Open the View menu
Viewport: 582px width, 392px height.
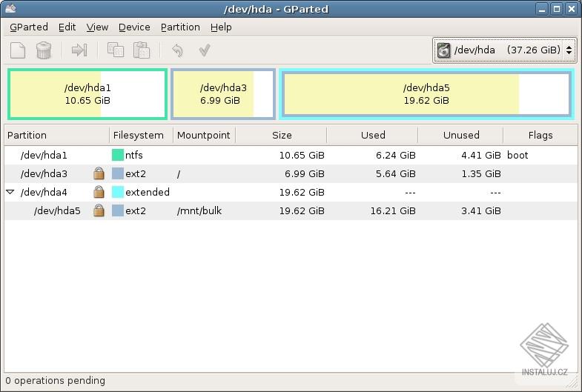[97, 27]
